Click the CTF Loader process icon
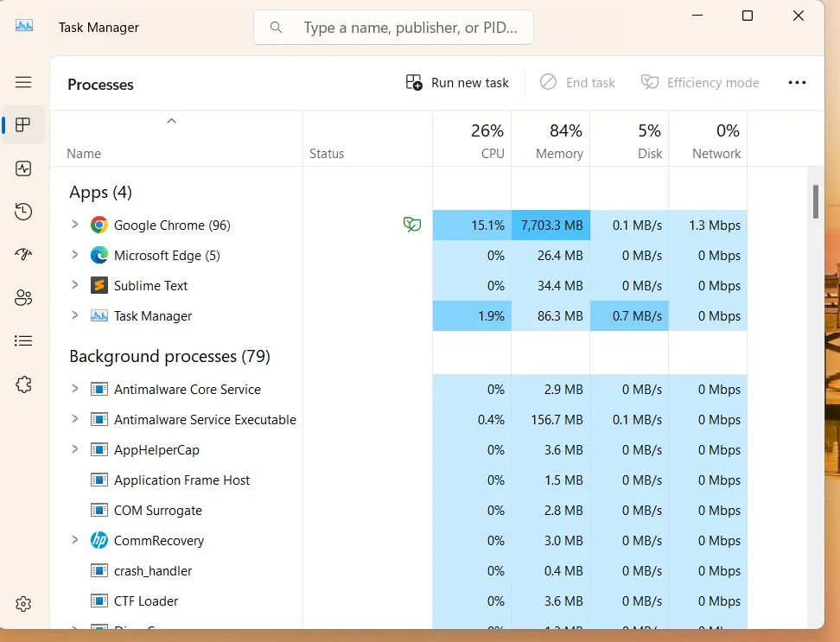 [x=99, y=601]
